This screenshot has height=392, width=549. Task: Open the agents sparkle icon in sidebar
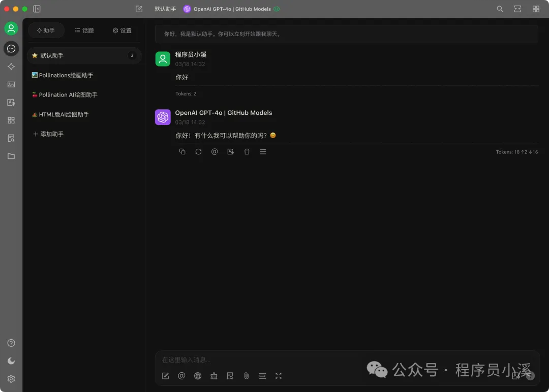click(x=11, y=67)
